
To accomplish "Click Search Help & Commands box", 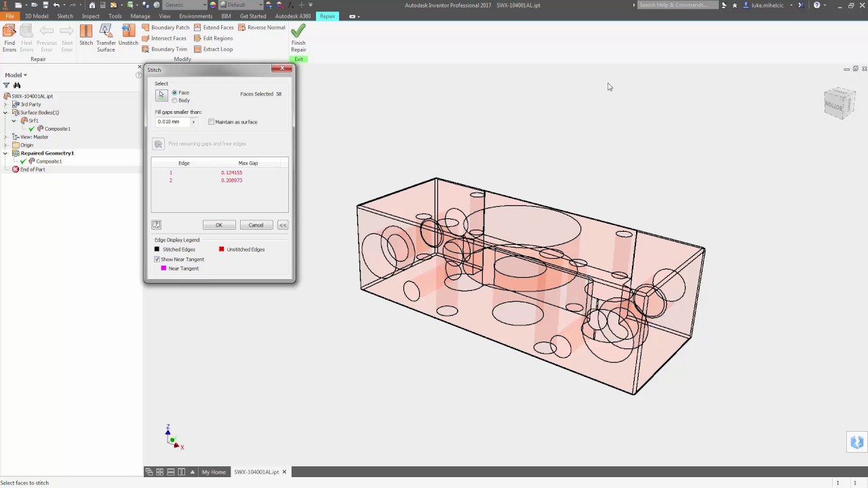I will point(678,5).
